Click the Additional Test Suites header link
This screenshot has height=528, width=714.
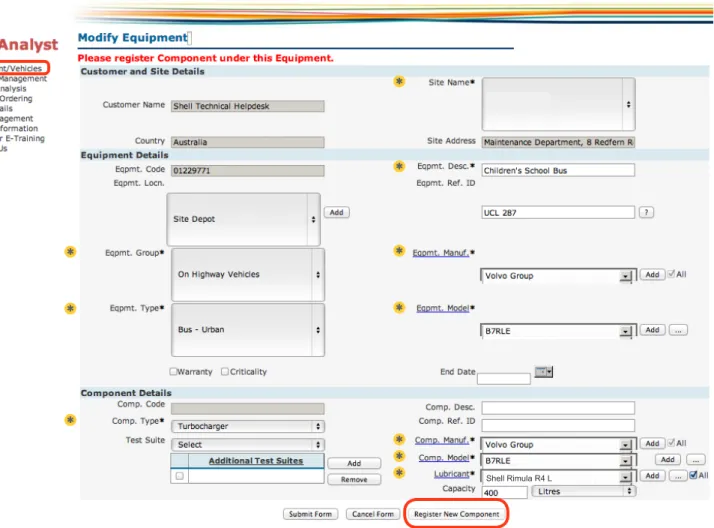coord(256,461)
